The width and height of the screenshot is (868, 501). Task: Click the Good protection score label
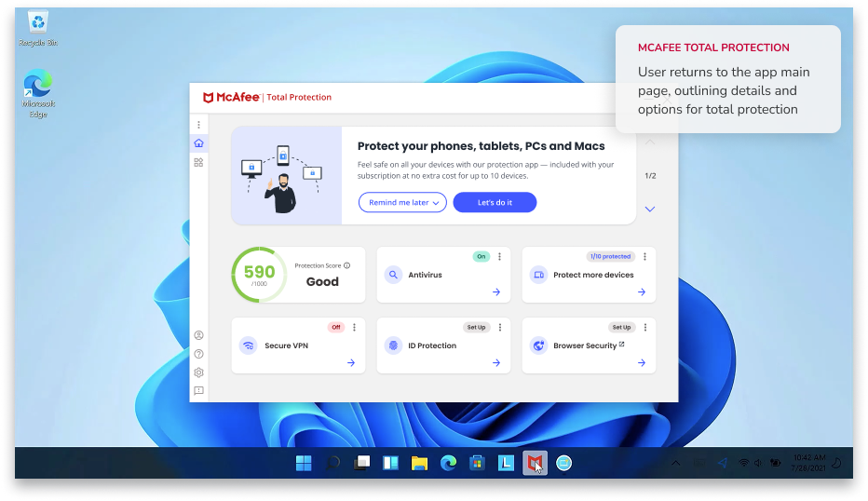point(322,281)
